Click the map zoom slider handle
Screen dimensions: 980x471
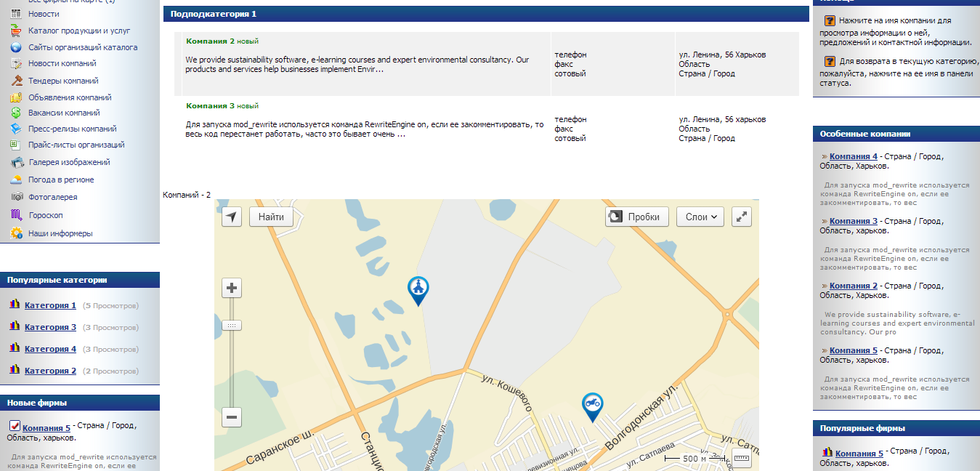[232, 326]
